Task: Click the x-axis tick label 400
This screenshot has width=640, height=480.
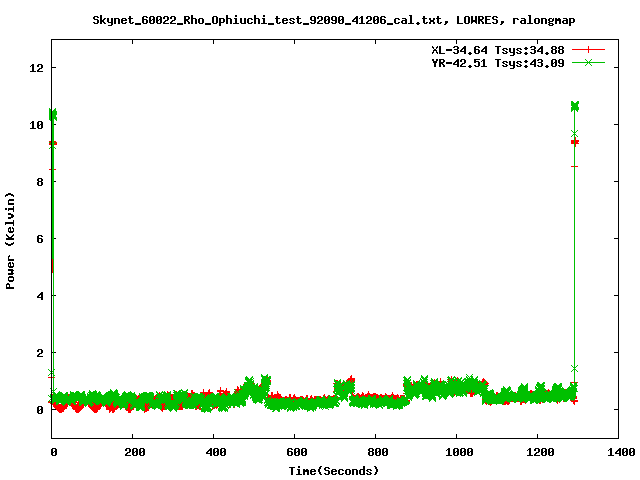Action: tap(215, 452)
